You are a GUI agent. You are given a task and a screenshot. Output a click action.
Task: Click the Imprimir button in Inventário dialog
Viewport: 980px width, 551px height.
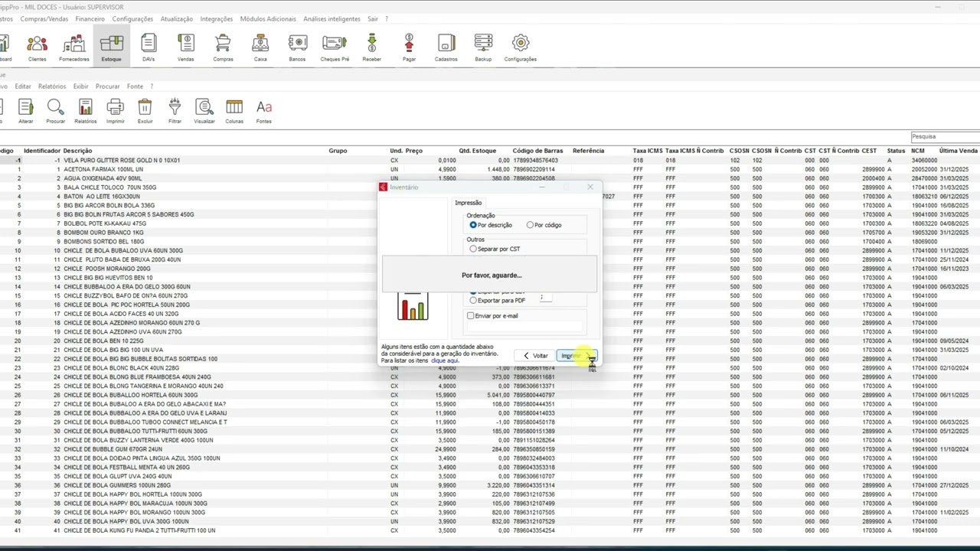[x=577, y=356]
